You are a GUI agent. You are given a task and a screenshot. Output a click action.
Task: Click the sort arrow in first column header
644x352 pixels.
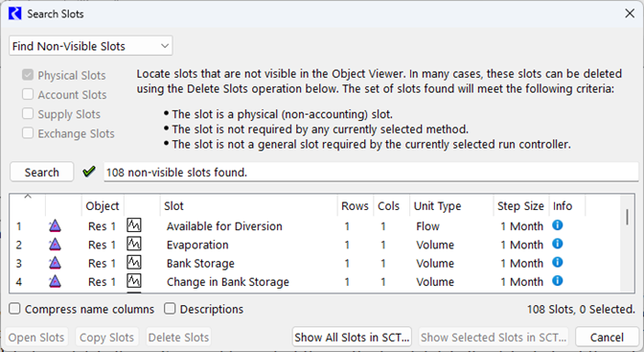click(x=28, y=197)
